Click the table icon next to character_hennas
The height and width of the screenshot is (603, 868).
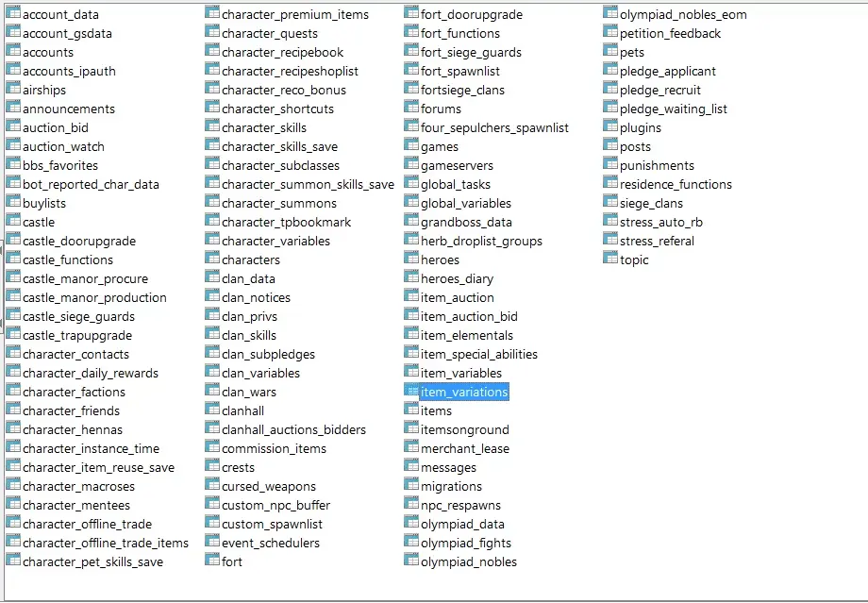click(x=13, y=428)
